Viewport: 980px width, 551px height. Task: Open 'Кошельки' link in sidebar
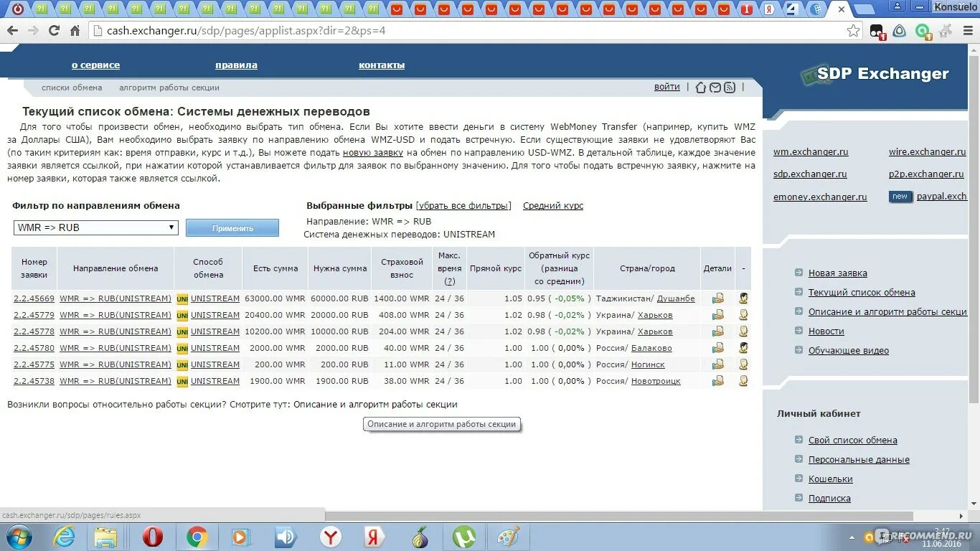coord(830,479)
